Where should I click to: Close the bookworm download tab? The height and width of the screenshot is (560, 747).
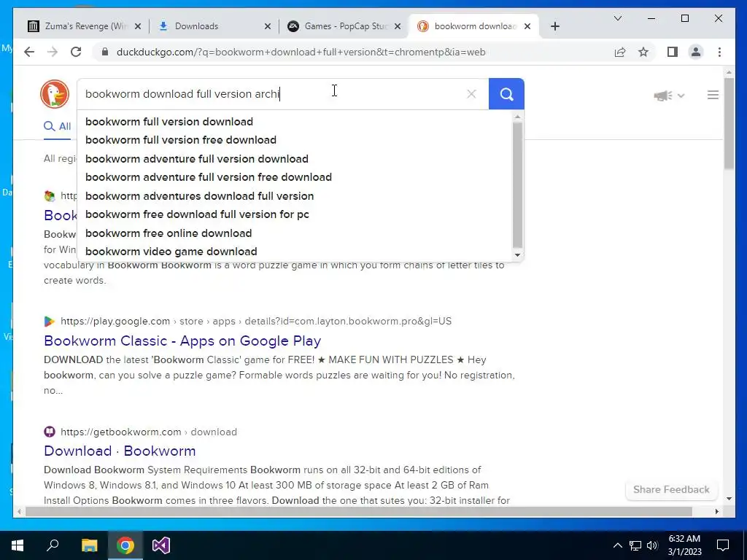click(527, 26)
